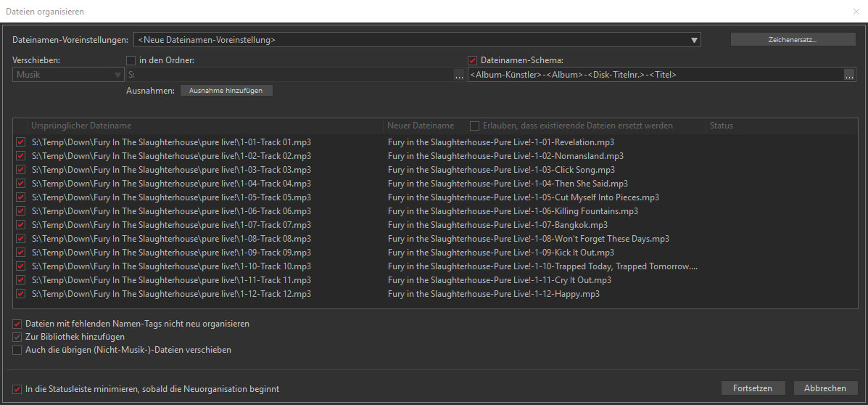The width and height of the screenshot is (868, 405).
Task: Click Ausnahme hinzufügen button
Action: (x=226, y=90)
